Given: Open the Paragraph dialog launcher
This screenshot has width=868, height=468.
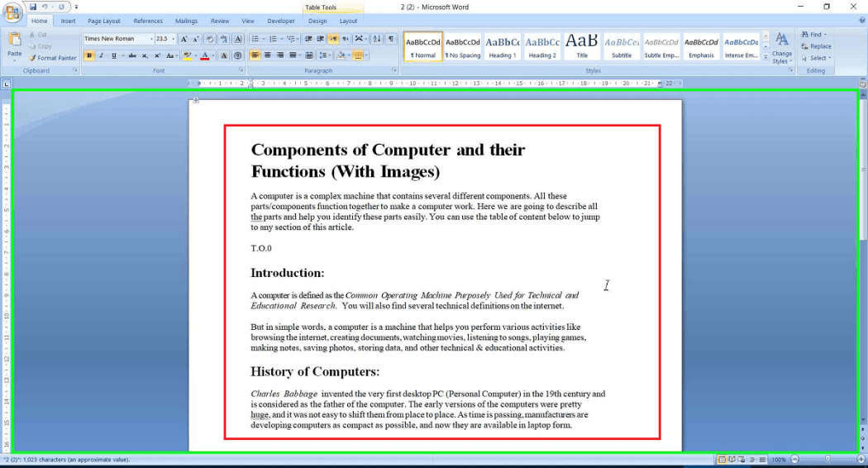Looking at the screenshot, I should 394,70.
